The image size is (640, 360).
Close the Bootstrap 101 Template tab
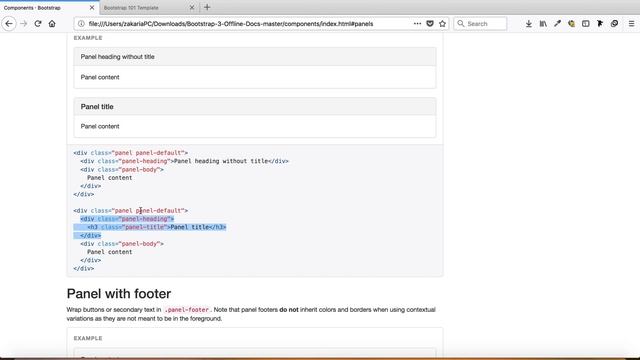coord(192,7)
